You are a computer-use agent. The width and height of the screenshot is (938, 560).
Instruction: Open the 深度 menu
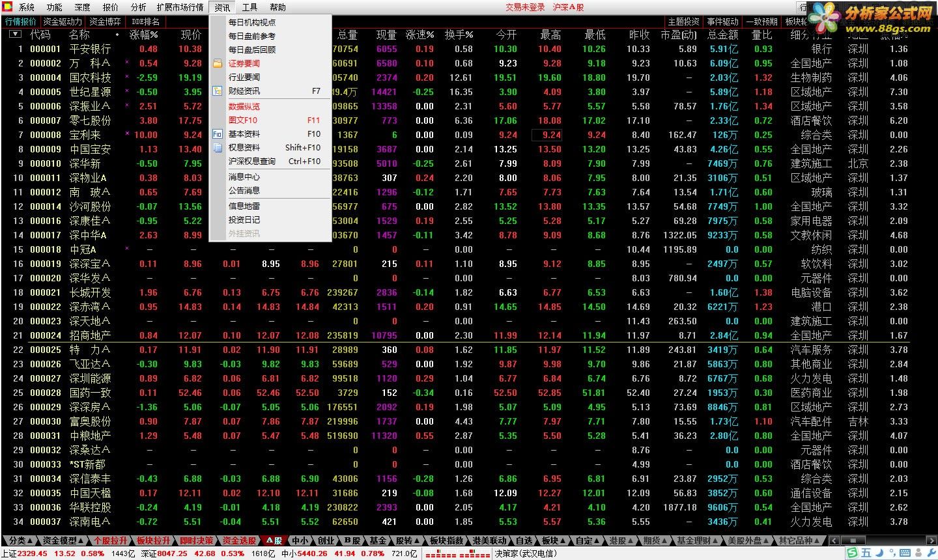(x=83, y=7)
